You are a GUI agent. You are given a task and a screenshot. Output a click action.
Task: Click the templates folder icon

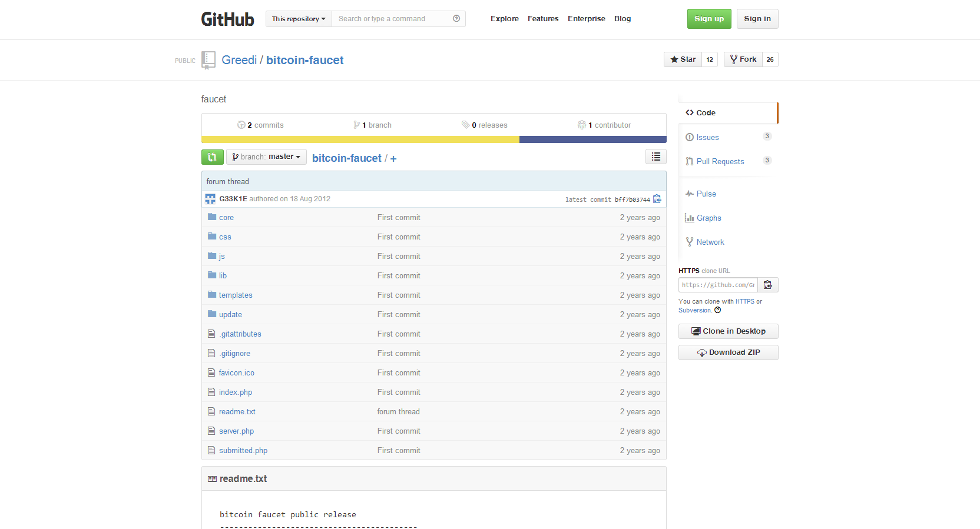(212, 295)
